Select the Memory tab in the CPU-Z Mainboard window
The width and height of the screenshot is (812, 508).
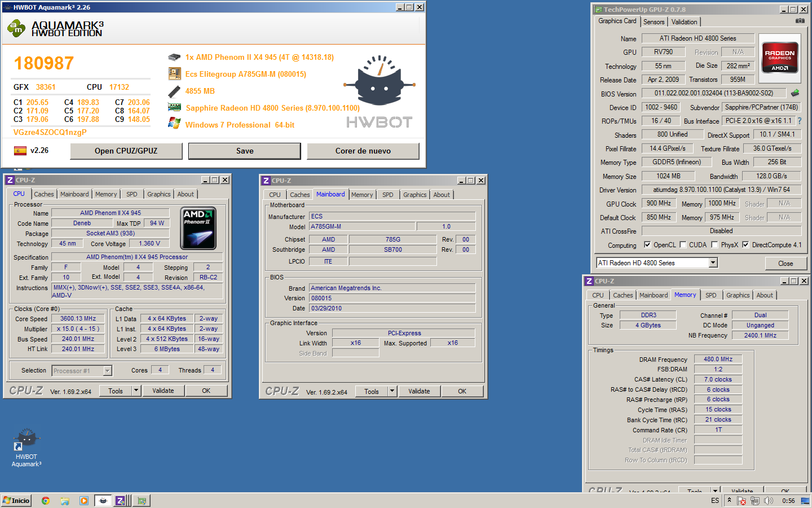coord(362,195)
